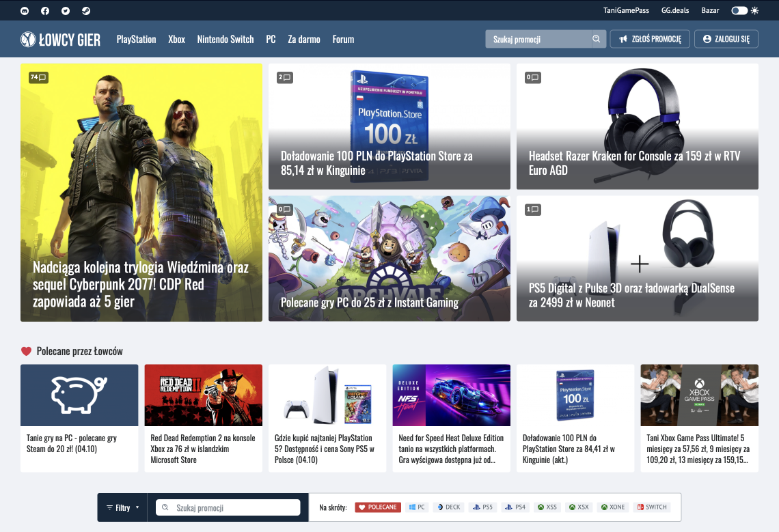The width and height of the screenshot is (779, 532).
Task: Expand the Filtry dropdown
Action: coord(123,507)
